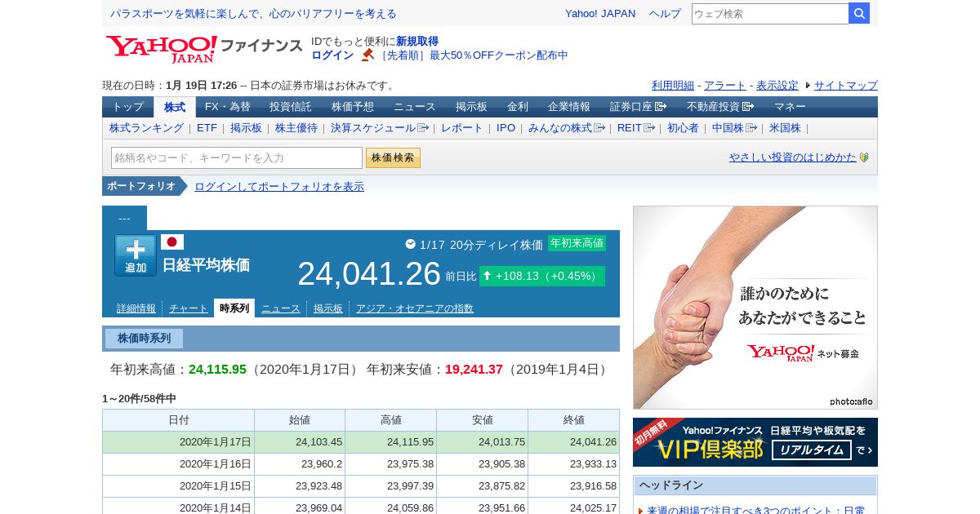Open the サイトマップ link

[x=846, y=85]
